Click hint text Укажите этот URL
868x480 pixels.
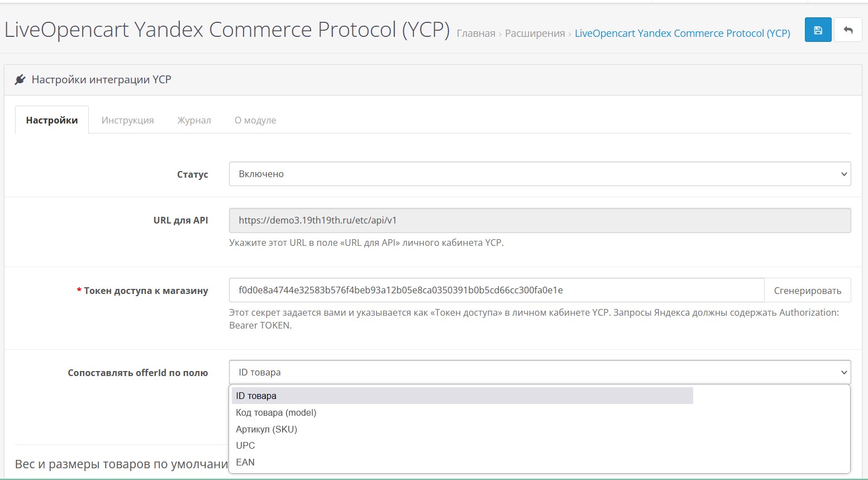coord(366,243)
